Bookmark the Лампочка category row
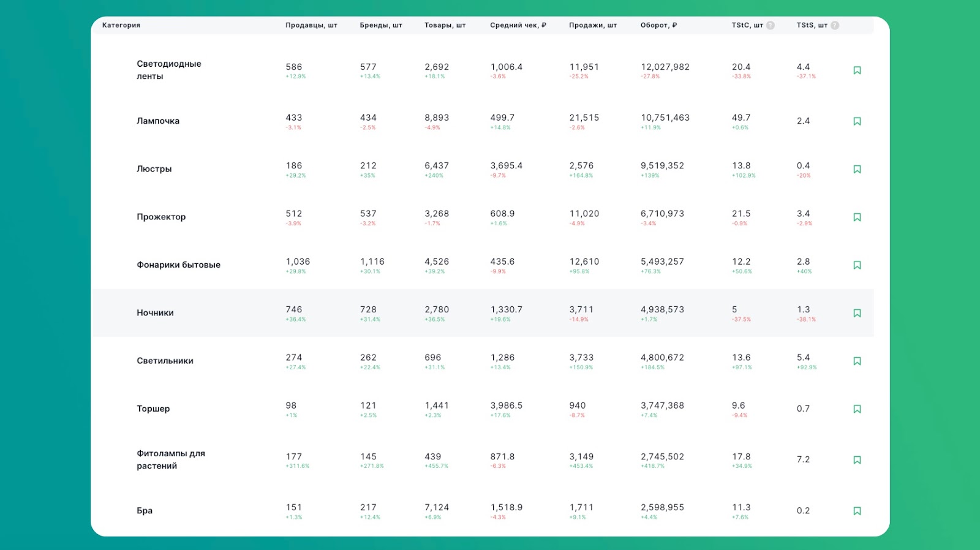The width and height of the screenshot is (980, 550). click(x=857, y=121)
